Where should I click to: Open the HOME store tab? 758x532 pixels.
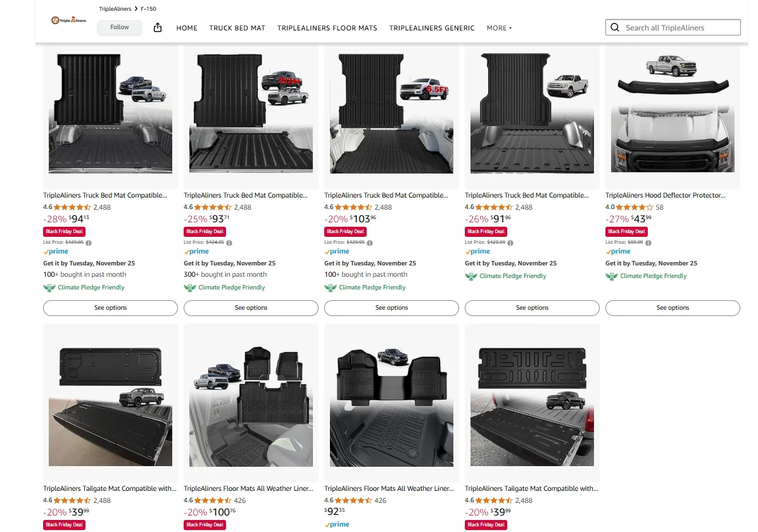click(x=187, y=28)
